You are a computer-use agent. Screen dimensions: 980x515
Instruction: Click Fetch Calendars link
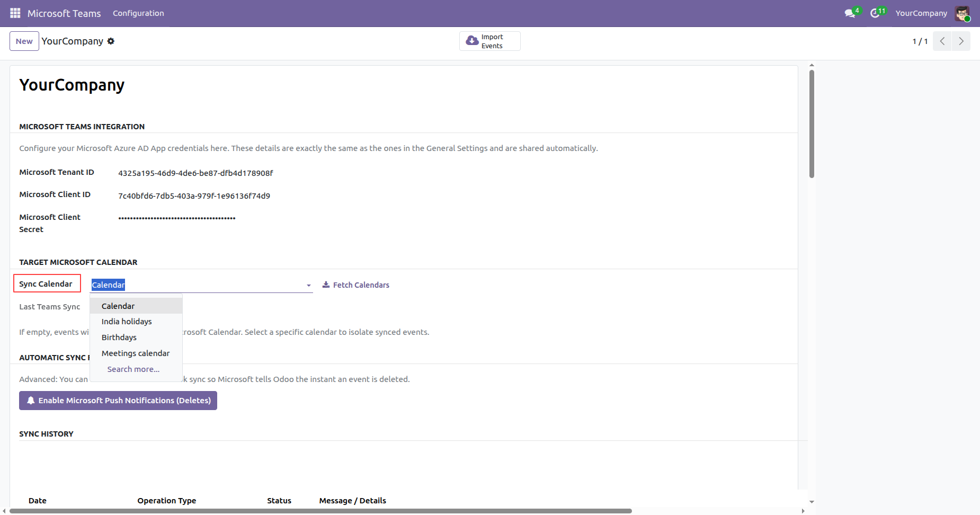[356, 285]
